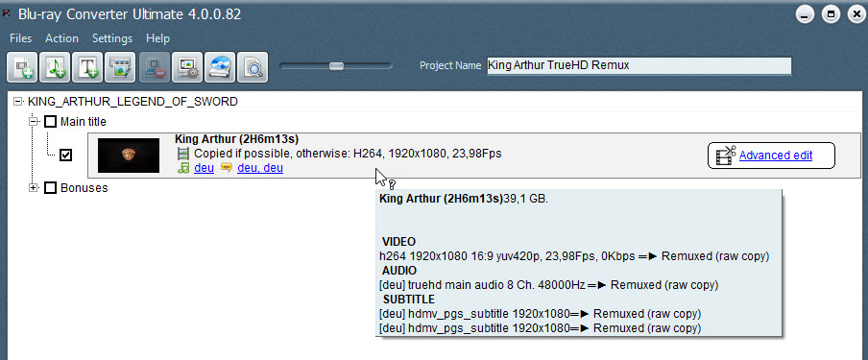Screen dimensions: 868x360
Task: Click the add video file toolbar icon
Action: [22, 67]
